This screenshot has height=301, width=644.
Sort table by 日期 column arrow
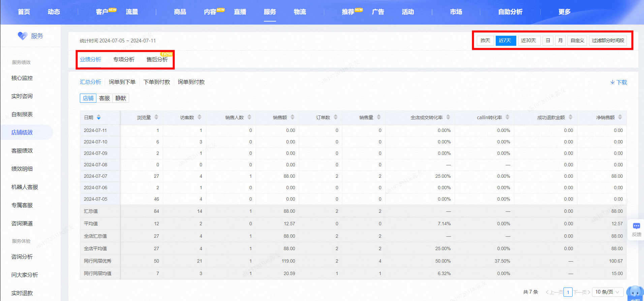(99, 117)
